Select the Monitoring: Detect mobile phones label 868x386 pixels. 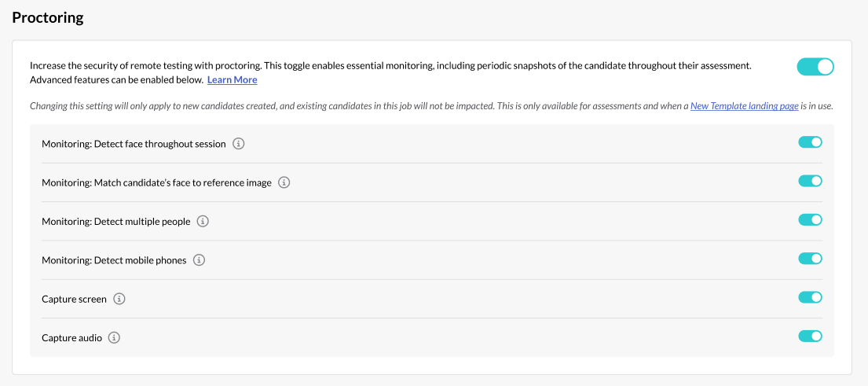(x=114, y=260)
